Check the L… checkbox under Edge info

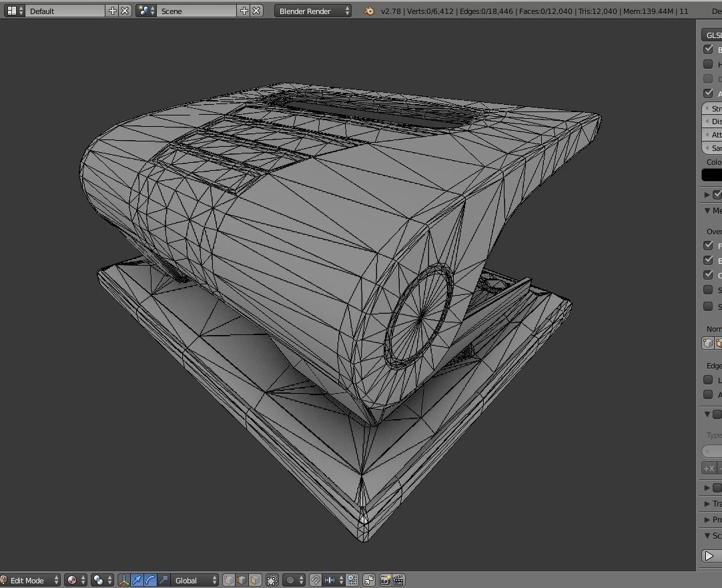[x=708, y=380]
